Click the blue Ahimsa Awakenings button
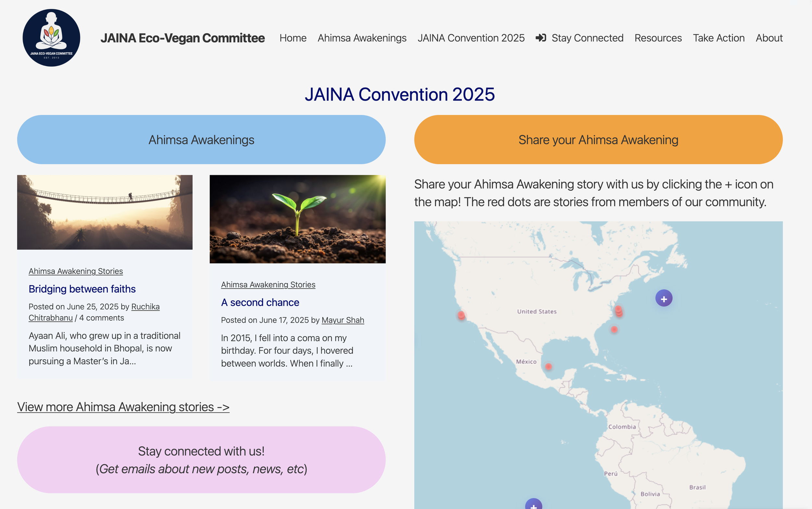This screenshot has width=812, height=509. (201, 139)
